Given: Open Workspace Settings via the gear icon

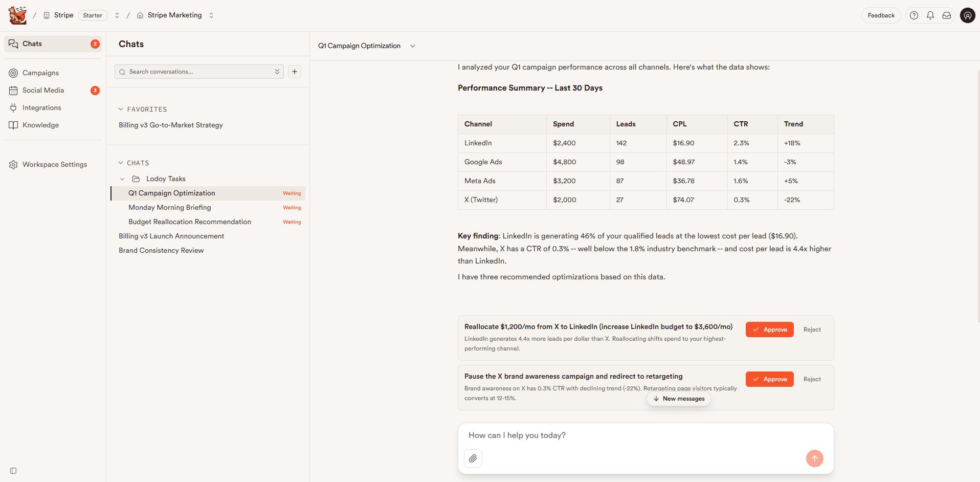Looking at the screenshot, I should pos(13,164).
